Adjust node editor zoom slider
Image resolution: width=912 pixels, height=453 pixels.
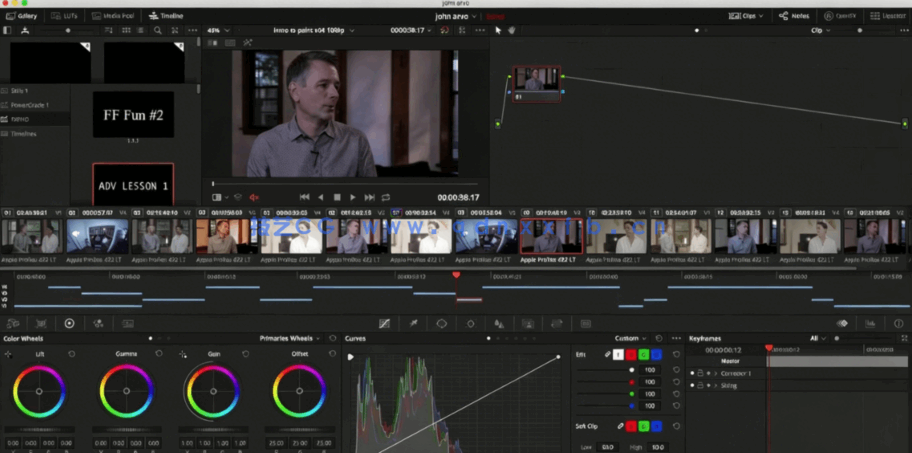(861, 30)
